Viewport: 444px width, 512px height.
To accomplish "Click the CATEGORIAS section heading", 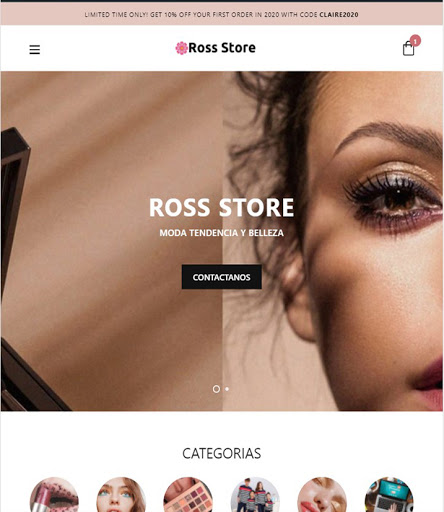I will 222,453.
